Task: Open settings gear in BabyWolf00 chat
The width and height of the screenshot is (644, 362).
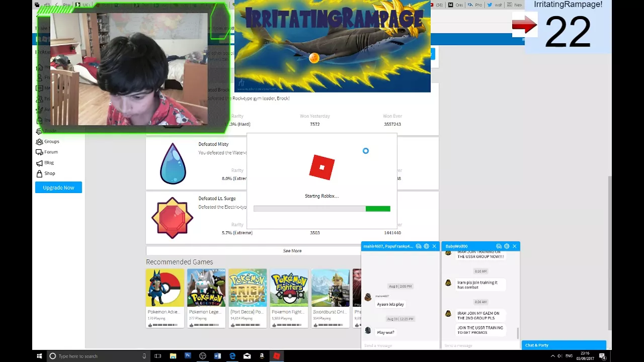Action: coord(507,246)
